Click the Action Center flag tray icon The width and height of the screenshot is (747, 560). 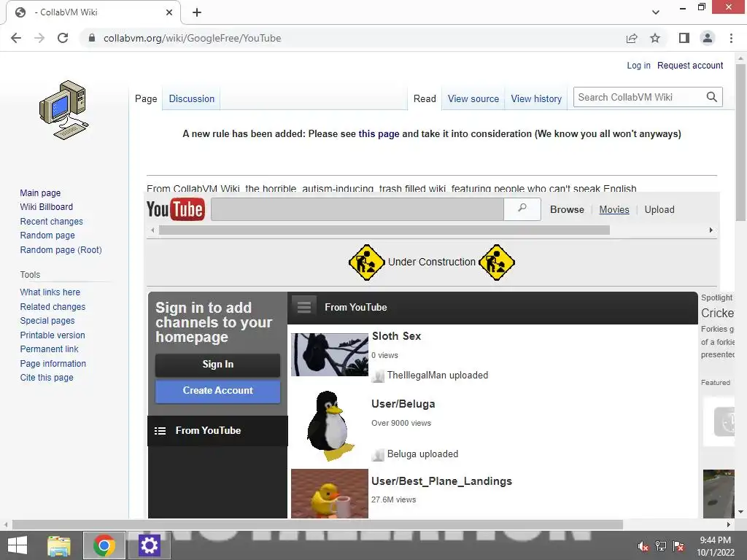coord(678,545)
